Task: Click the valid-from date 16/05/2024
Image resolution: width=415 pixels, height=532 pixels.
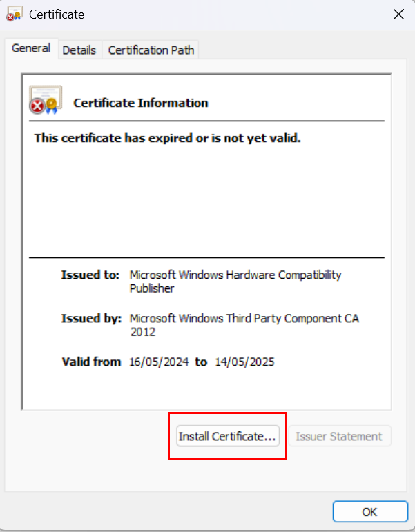Action: 159,362
